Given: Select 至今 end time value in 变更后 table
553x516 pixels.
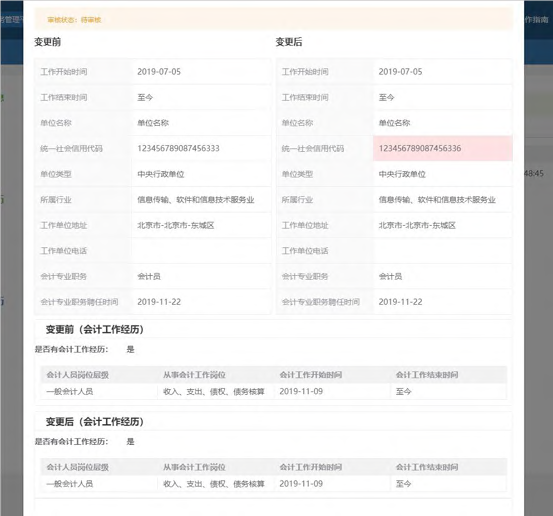Looking at the screenshot, I should (x=387, y=97).
